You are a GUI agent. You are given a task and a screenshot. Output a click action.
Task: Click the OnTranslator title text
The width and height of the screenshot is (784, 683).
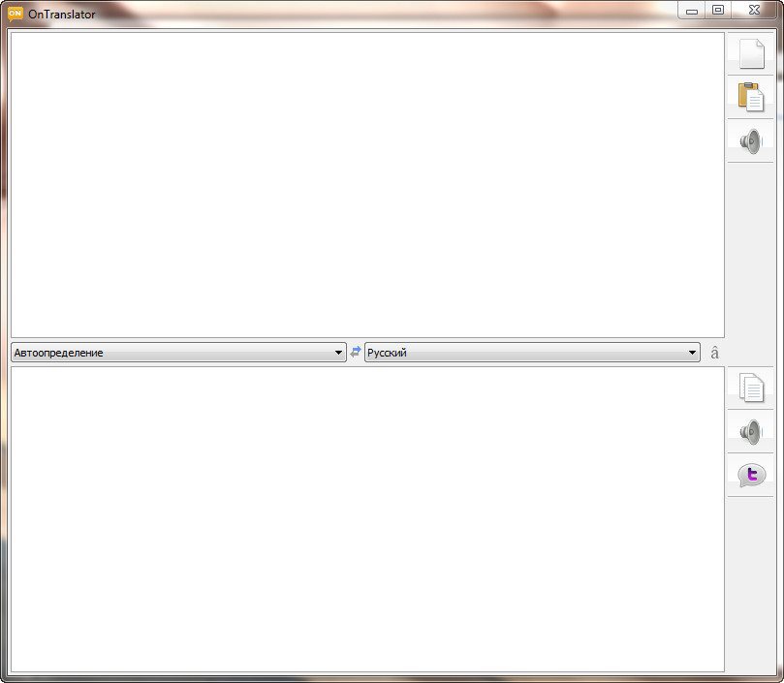(62, 15)
